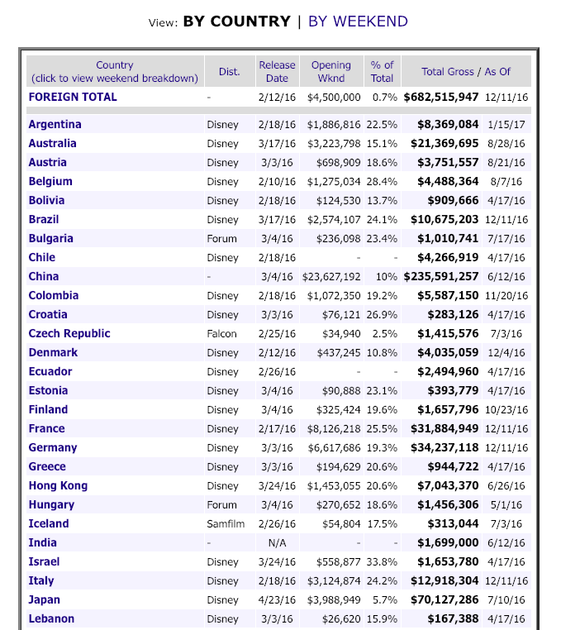Click the Brazil country link
The height and width of the screenshot is (630, 580).
click(44, 219)
